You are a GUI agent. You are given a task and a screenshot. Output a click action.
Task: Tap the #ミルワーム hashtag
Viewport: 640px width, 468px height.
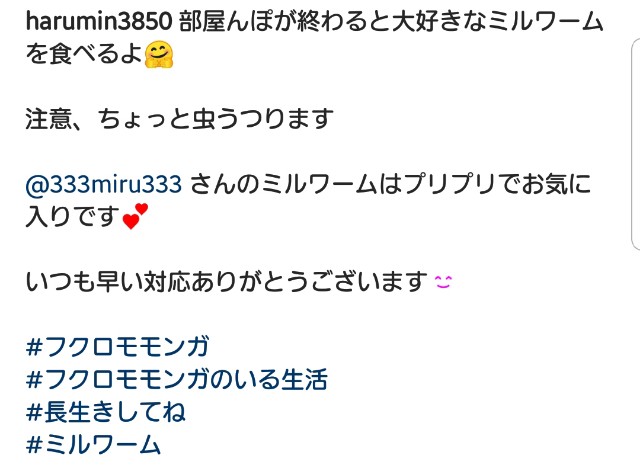pyautogui.click(x=93, y=444)
